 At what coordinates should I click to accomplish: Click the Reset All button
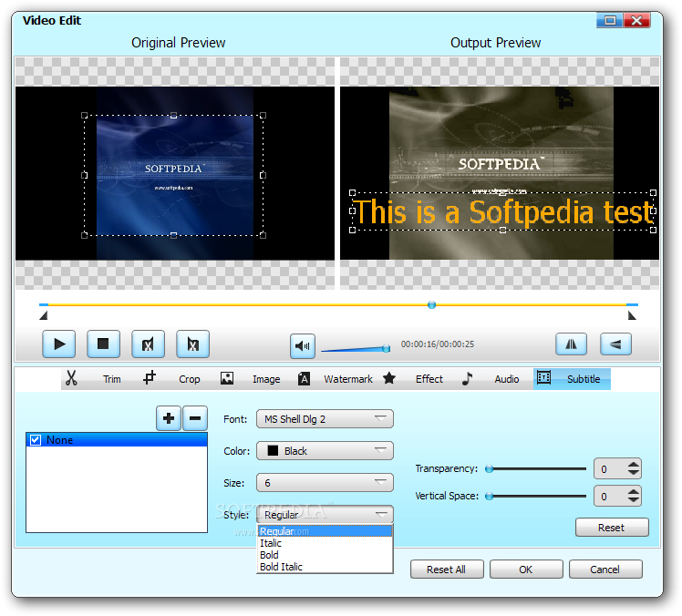click(447, 569)
